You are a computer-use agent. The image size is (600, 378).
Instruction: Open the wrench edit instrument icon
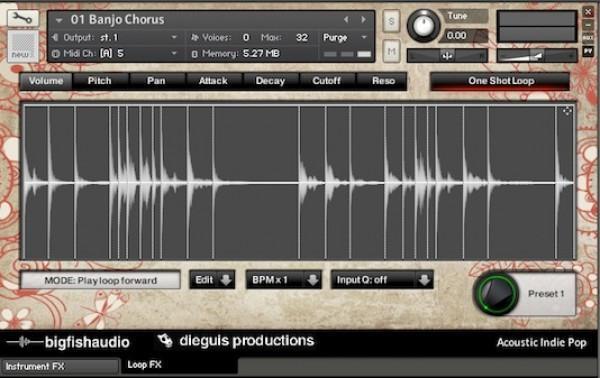23,18
